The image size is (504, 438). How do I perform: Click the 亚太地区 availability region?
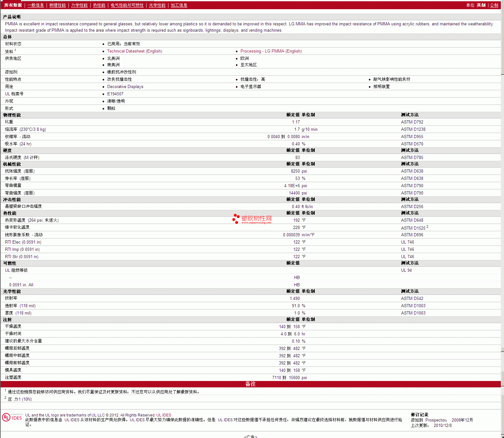249,65
